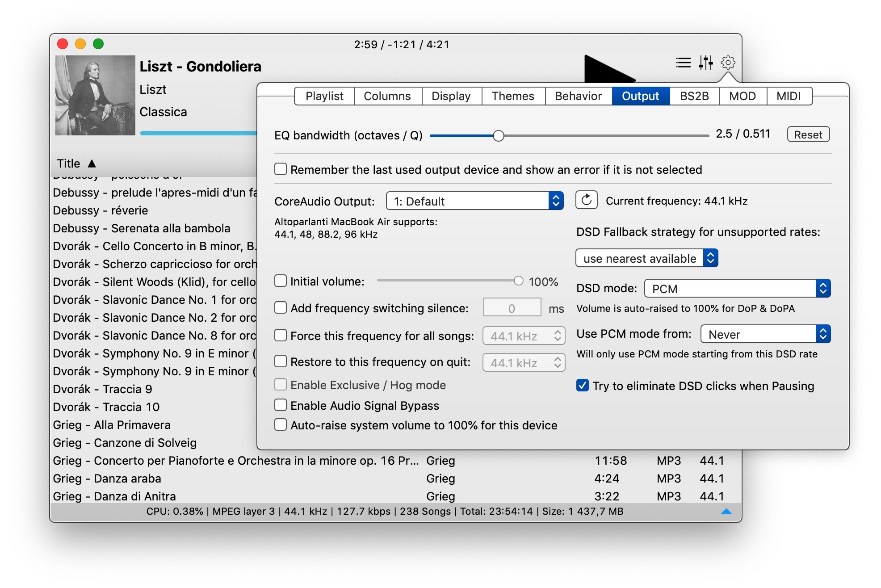This screenshot has height=588, width=881.
Task: Switch to the BS2B tab
Action: coord(694,96)
